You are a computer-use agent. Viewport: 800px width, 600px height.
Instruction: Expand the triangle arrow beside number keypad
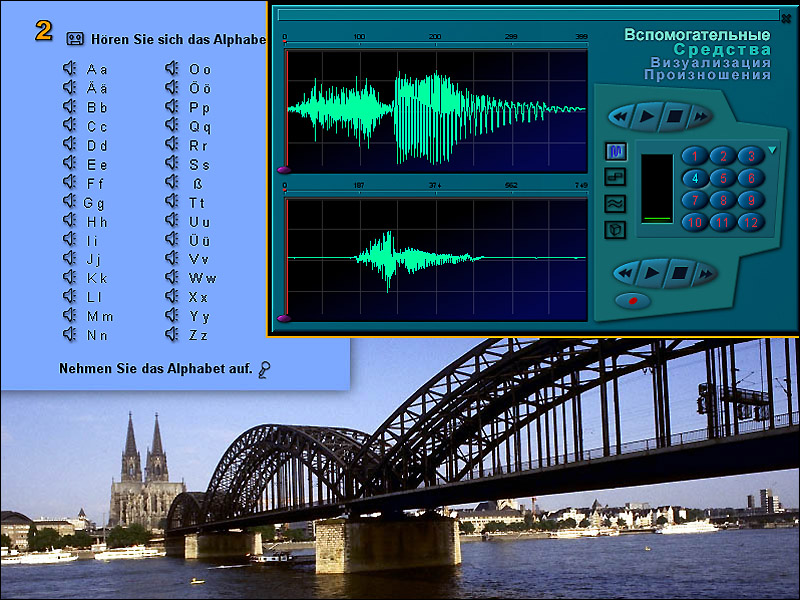tap(772, 151)
